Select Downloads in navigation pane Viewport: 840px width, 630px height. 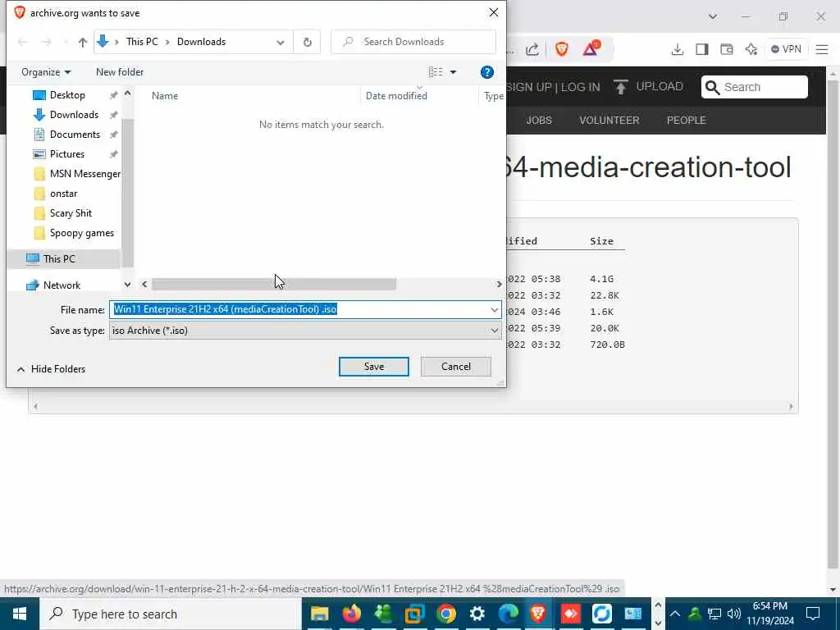[x=74, y=115]
